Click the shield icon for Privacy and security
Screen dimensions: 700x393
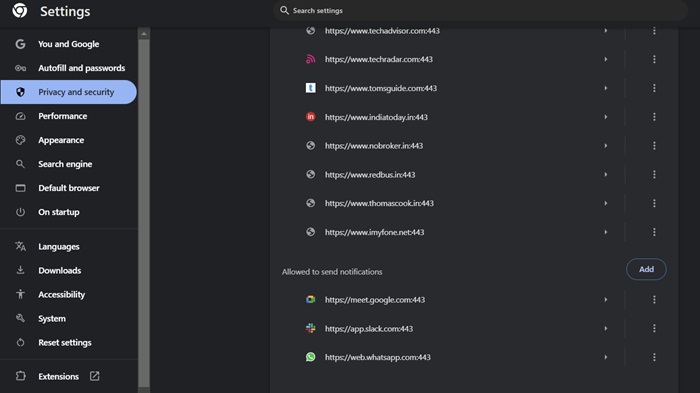pyautogui.click(x=20, y=92)
